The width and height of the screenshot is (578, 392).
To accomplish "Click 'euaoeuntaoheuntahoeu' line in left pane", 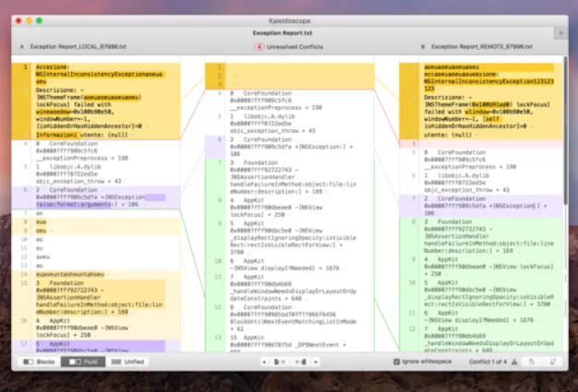I will (x=70, y=274).
